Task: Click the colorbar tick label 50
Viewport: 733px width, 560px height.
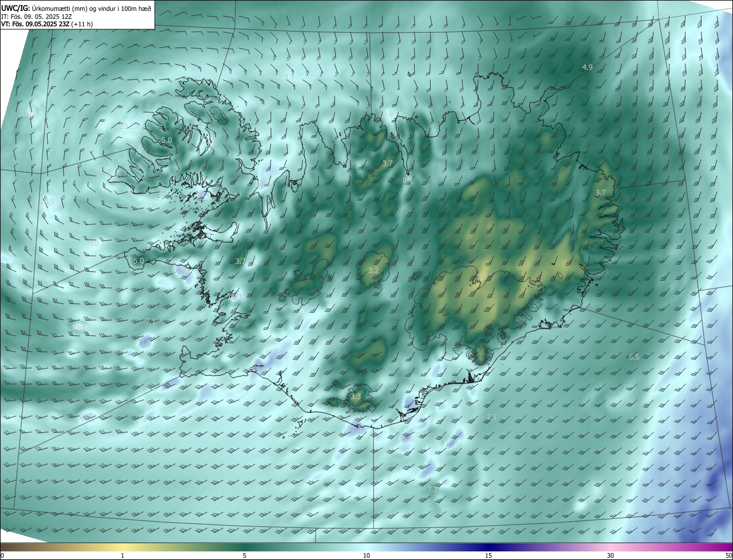Action: 728,555
